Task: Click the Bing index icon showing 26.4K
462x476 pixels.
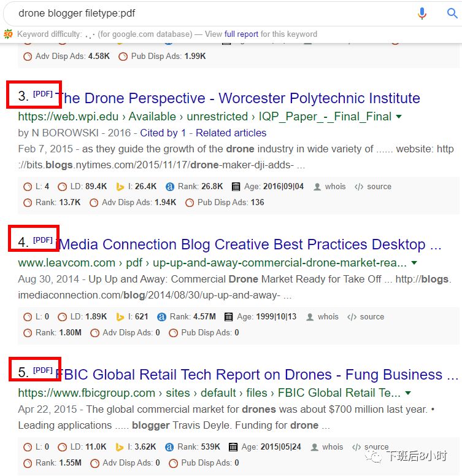Action: (x=120, y=187)
